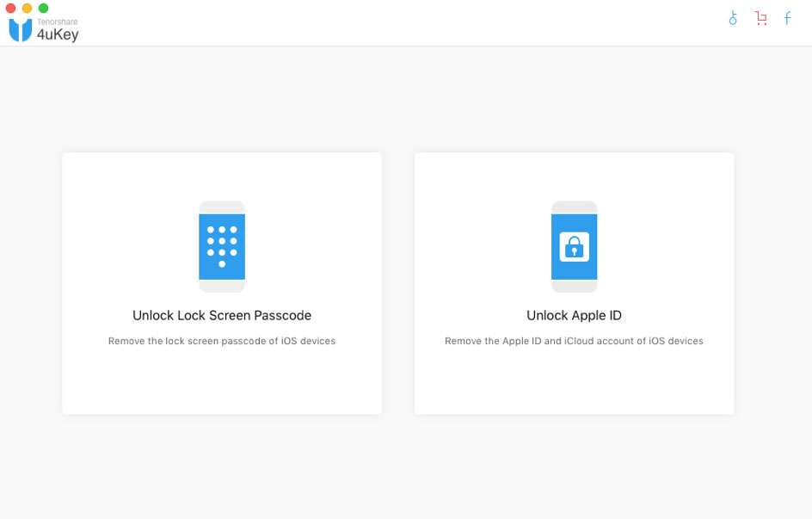Click the bottom dot of keypad grid

coord(222,264)
